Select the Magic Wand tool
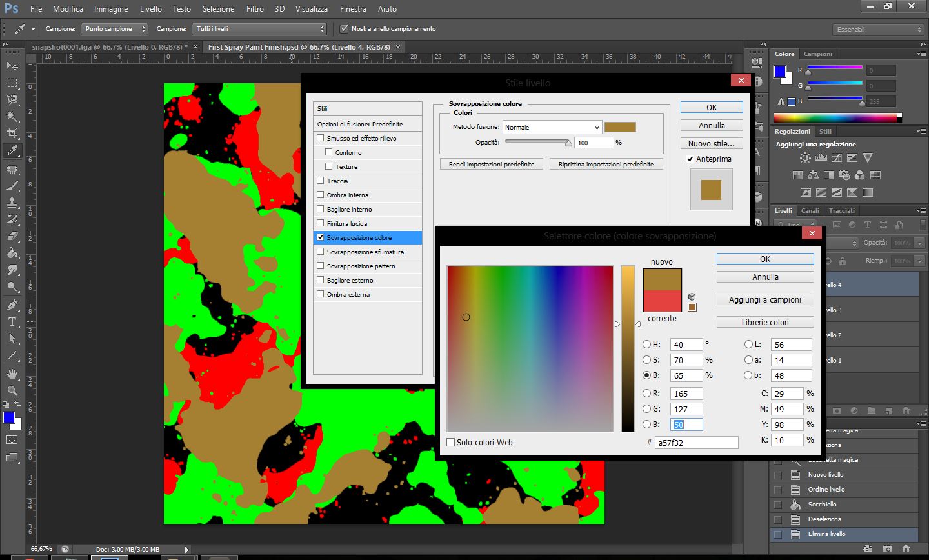 tap(12, 117)
